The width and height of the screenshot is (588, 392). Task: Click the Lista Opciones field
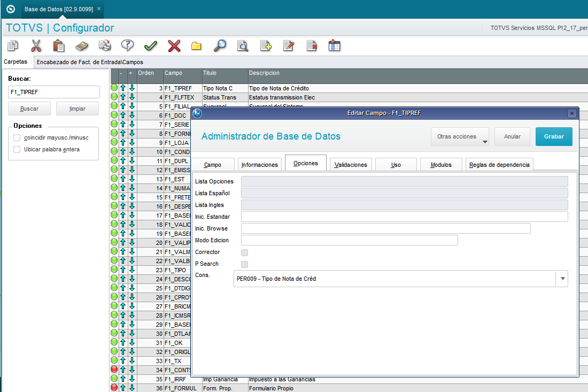pyautogui.click(x=404, y=181)
